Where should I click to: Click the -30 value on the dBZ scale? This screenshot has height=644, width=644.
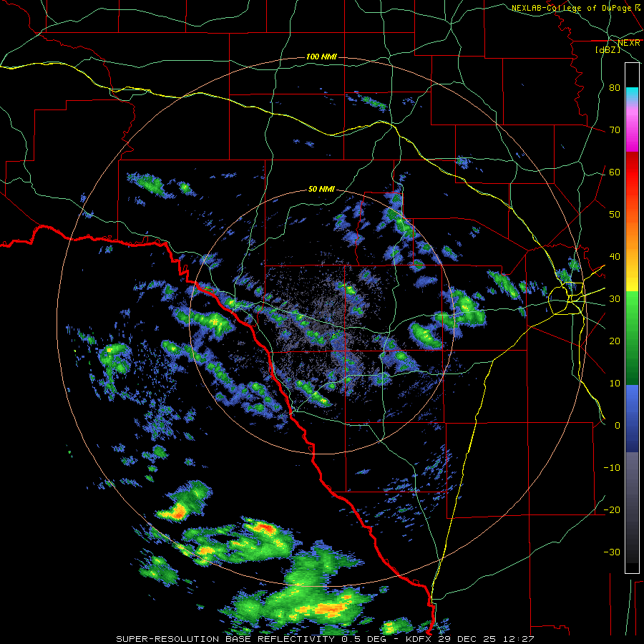click(612, 552)
